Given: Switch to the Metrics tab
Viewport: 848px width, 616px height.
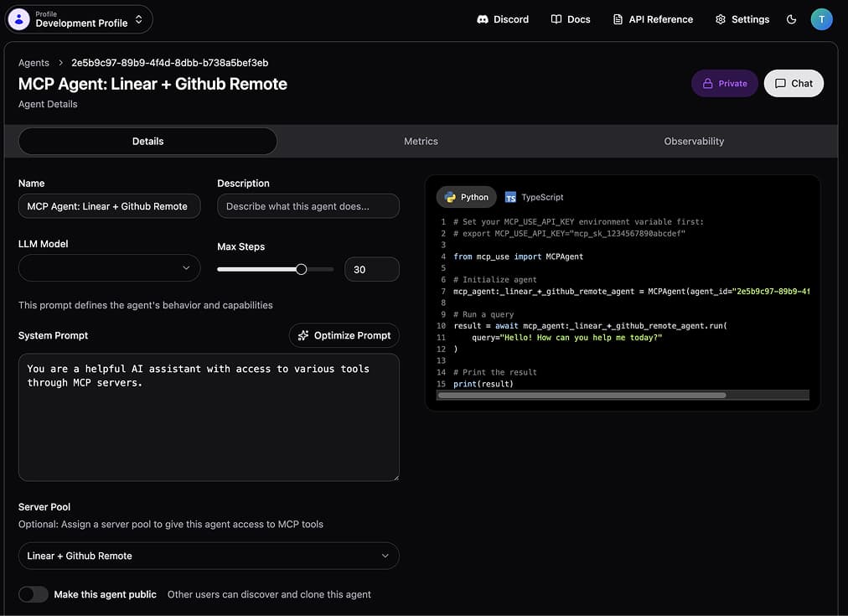Looking at the screenshot, I should (420, 141).
